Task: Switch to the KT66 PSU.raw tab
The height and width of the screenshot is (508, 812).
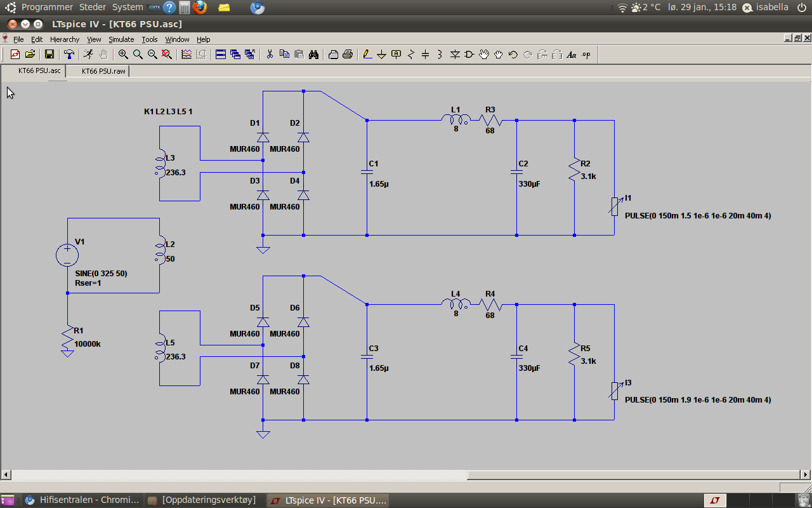Action: coord(103,71)
